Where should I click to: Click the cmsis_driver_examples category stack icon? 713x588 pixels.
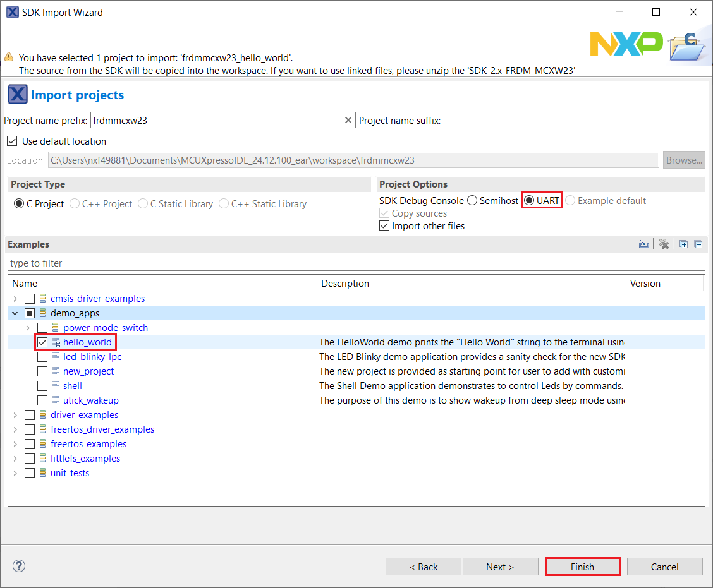click(43, 298)
